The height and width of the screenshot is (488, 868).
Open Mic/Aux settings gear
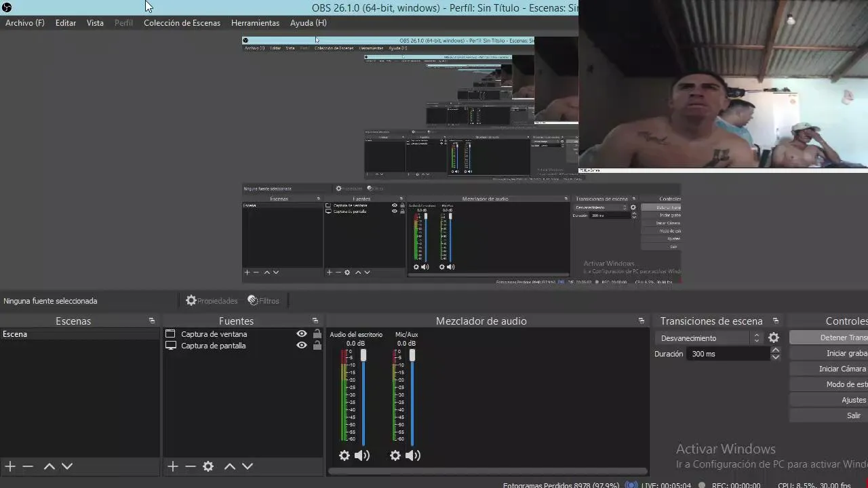(395, 455)
